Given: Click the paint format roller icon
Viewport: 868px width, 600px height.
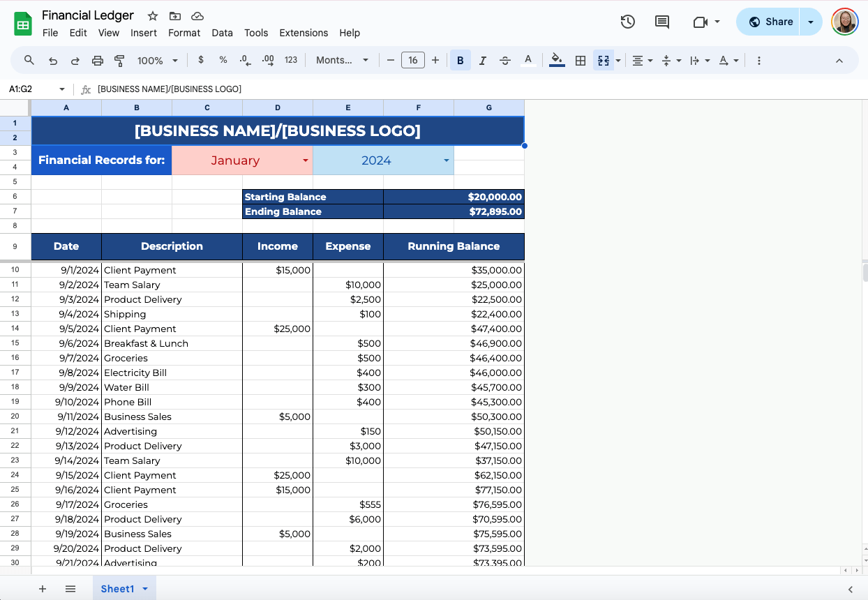Looking at the screenshot, I should (119, 61).
